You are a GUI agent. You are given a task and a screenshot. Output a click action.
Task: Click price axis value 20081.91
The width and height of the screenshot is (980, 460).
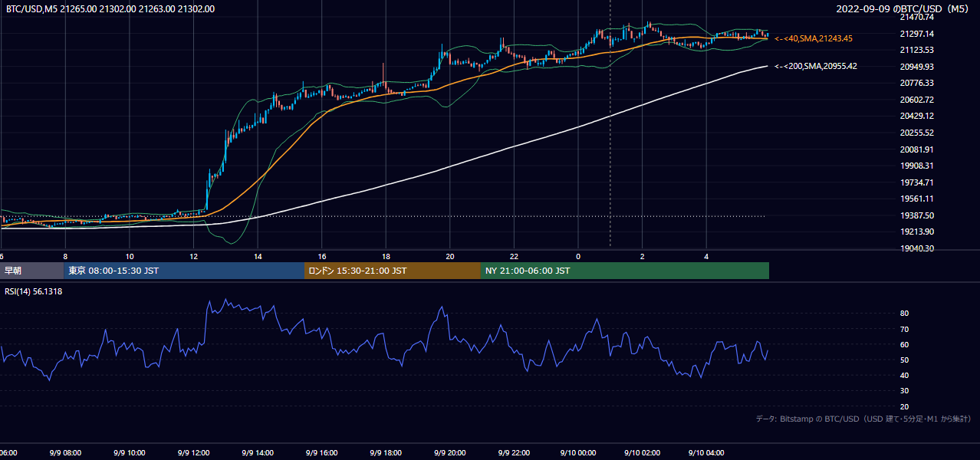click(x=916, y=149)
